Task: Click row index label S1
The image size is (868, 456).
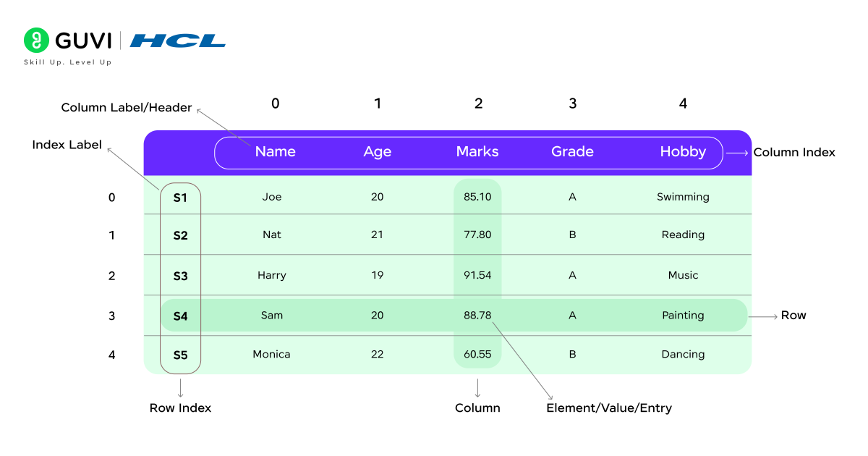Action: [x=180, y=196]
